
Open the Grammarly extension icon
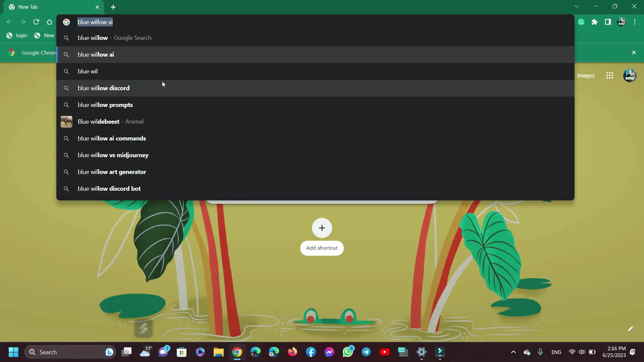coord(581,22)
